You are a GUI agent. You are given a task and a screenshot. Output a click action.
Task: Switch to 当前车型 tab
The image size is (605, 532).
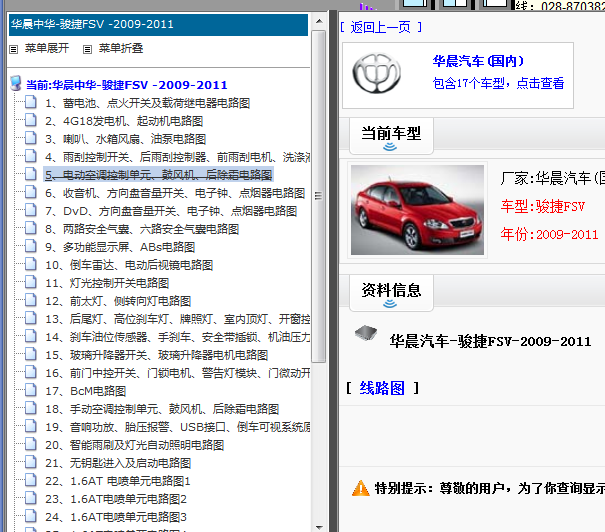391,136
